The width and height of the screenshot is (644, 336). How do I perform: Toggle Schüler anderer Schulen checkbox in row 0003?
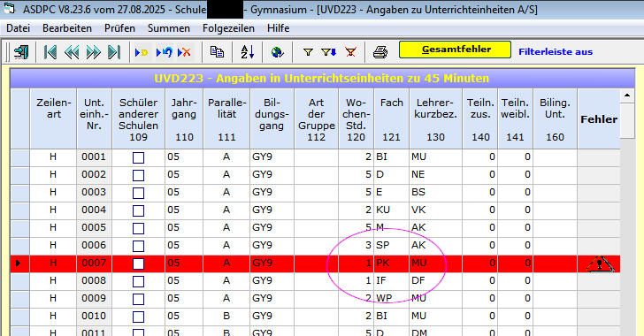[x=138, y=193]
